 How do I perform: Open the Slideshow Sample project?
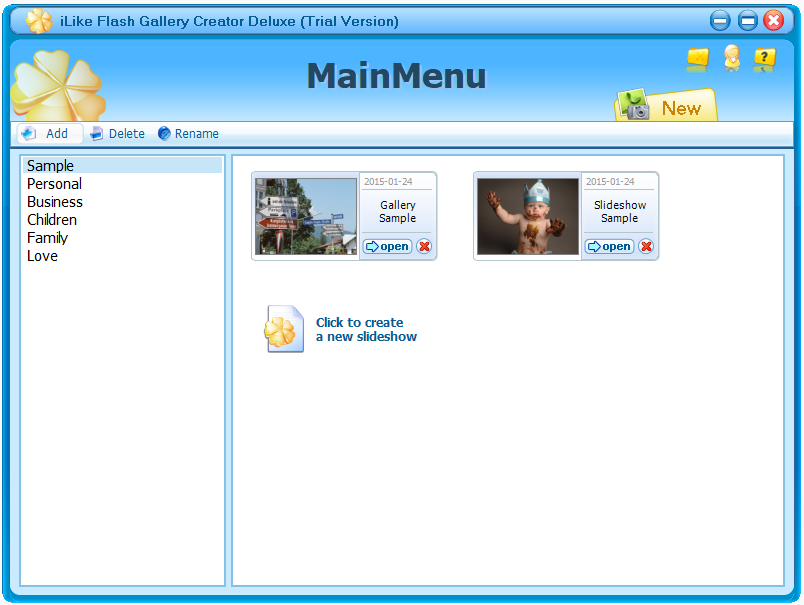[609, 246]
